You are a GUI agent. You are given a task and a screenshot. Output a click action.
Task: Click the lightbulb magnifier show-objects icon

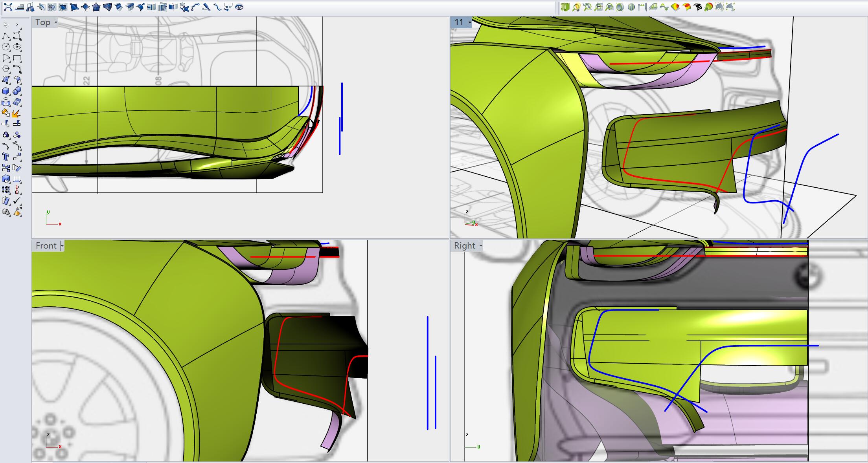click(x=576, y=7)
